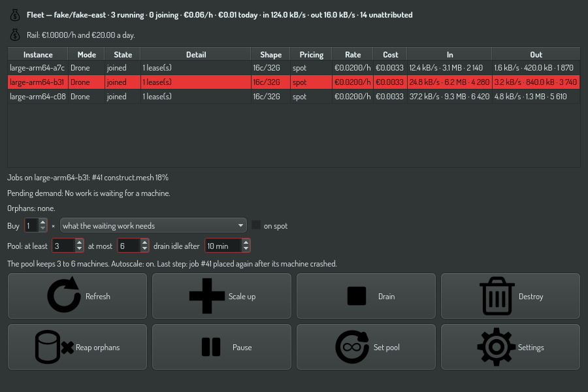Click the circular arrow Refresh icon

64,295
